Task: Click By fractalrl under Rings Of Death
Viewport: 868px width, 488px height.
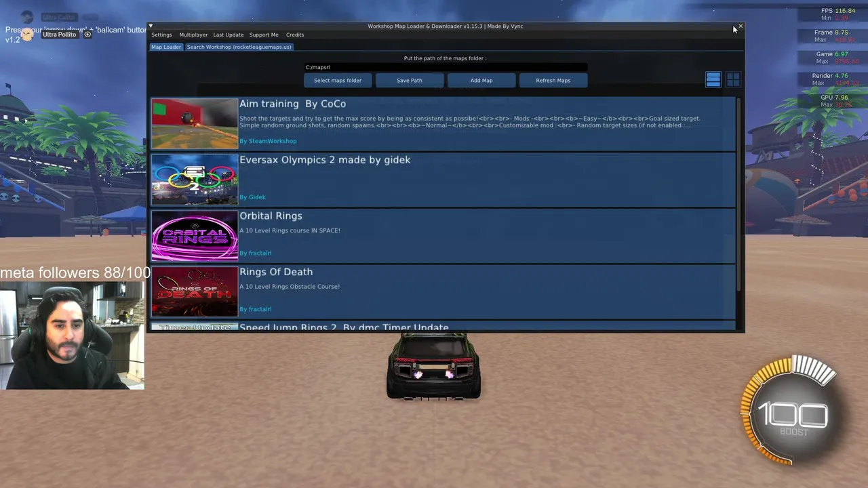Action: point(255,309)
